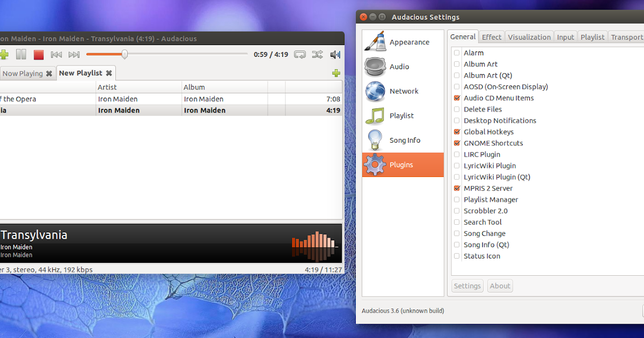Open the Visualization tab
Screen dimensions: 644x338
pos(529,36)
